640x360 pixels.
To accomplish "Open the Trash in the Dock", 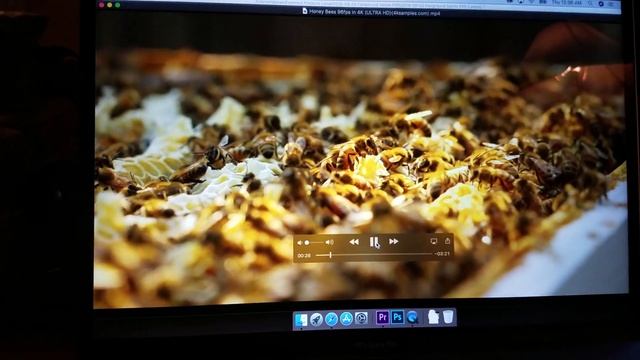I will [x=448, y=316].
